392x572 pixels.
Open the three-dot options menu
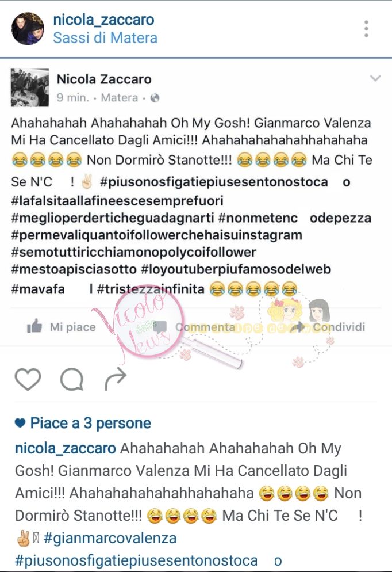[x=366, y=29]
